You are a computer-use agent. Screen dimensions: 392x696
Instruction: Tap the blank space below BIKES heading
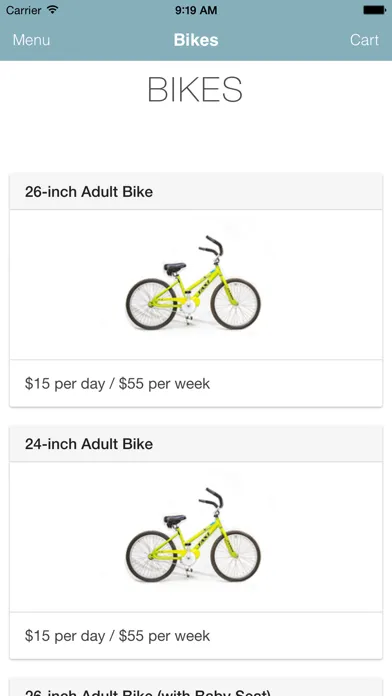196,138
